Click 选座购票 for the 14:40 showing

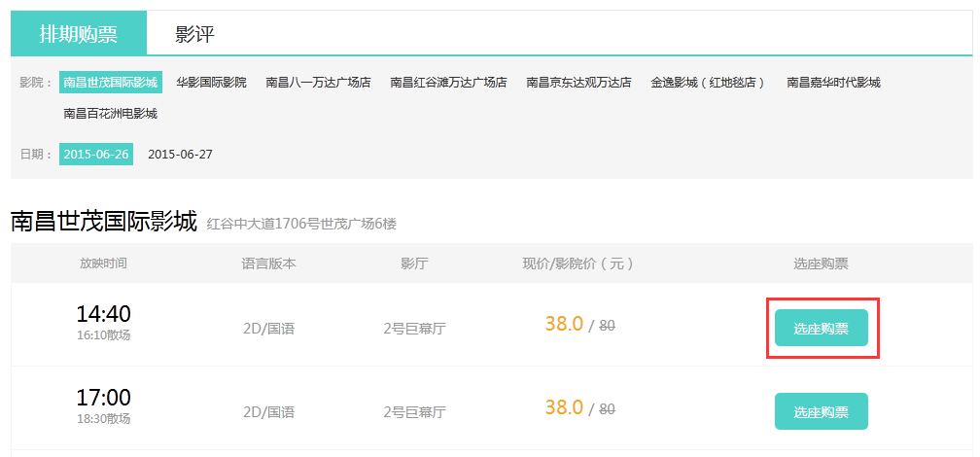pyautogui.click(x=821, y=329)
